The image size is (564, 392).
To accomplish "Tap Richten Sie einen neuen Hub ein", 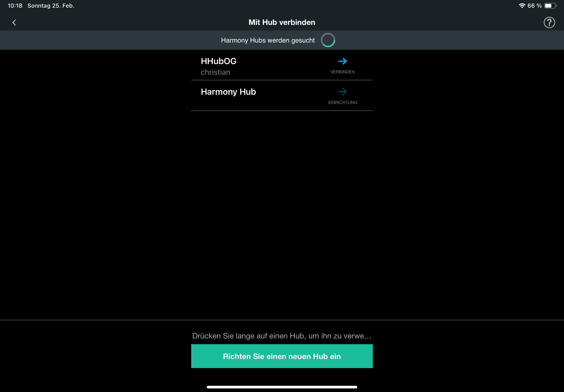I will pos(282,356).
